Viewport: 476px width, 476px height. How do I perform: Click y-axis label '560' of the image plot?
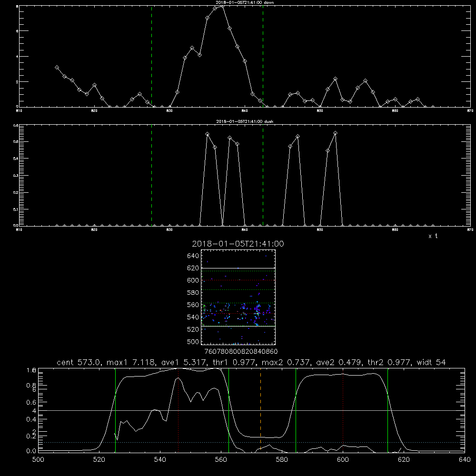click(193, 305)
